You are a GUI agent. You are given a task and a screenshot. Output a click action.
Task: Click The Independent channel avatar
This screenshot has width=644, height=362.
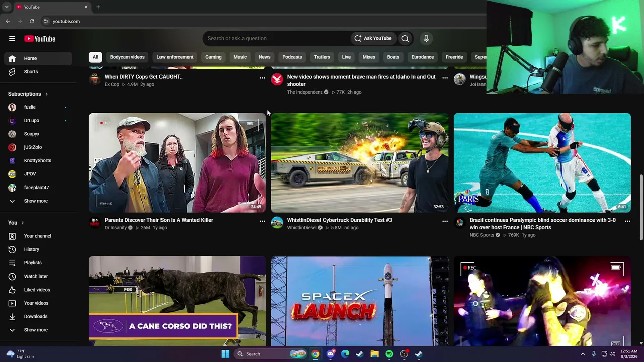tap(277, 79)
